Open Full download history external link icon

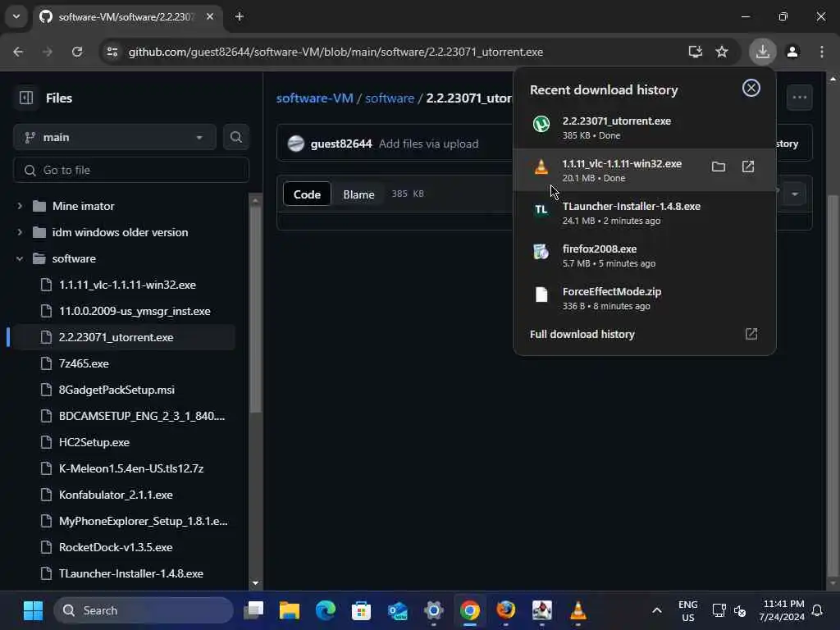751,334
